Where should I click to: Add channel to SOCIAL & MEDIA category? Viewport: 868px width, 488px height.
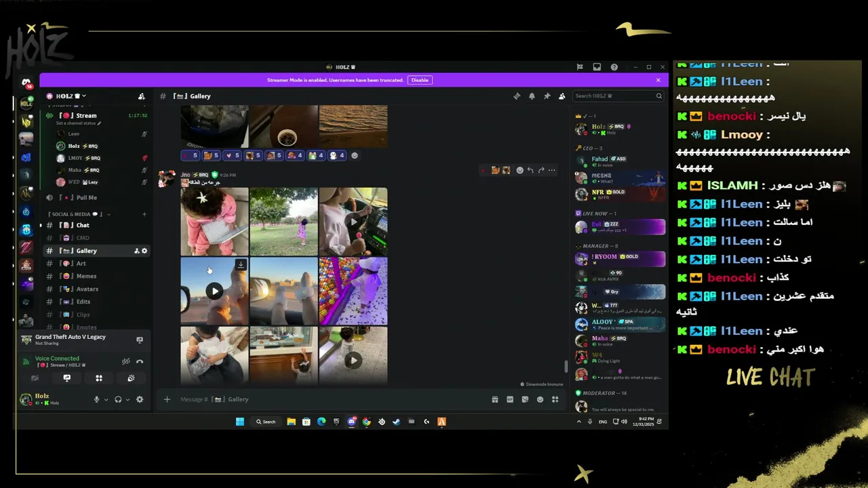point(144,214)
